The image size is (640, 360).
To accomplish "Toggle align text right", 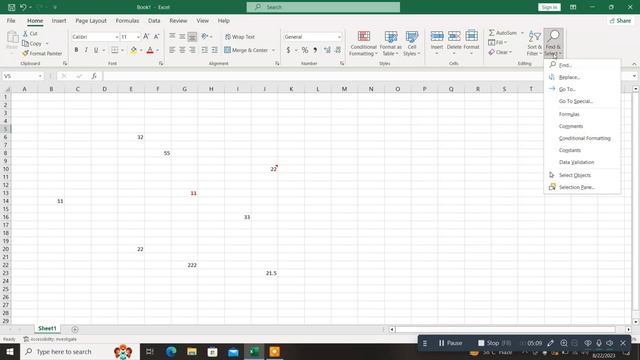I will pyautogui.click(x=192, y=50).
